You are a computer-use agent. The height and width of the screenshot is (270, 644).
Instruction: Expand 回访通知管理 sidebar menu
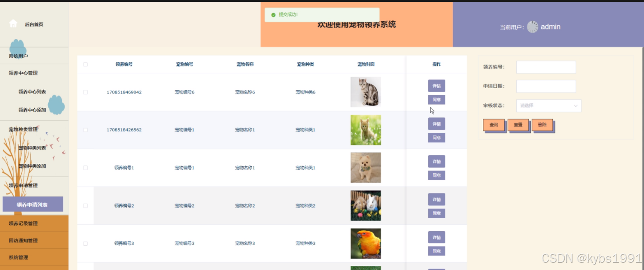[x=34, y=240]
